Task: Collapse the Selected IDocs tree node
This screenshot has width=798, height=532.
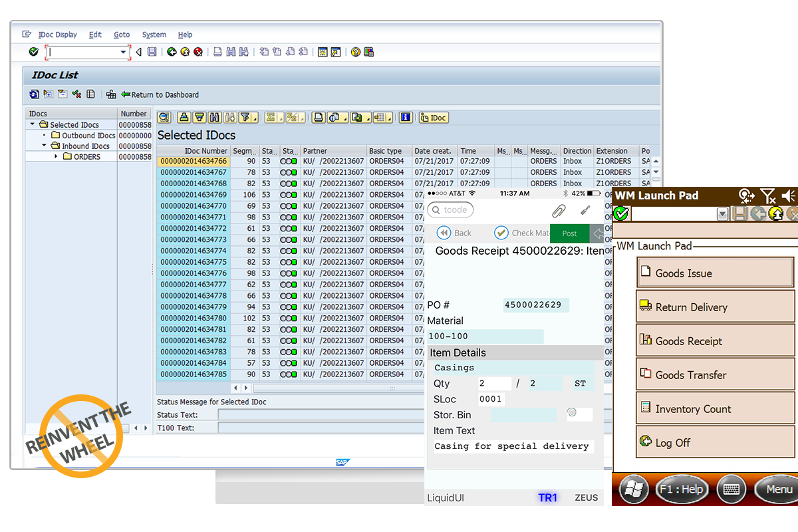Action: [33, 125]
